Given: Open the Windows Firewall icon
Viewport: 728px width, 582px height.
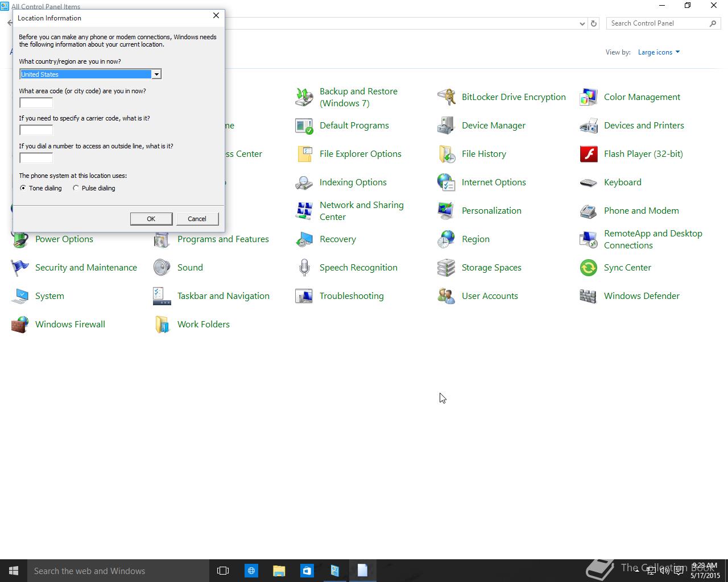Looking at the screenshot, I should click(x=20, y=325).
